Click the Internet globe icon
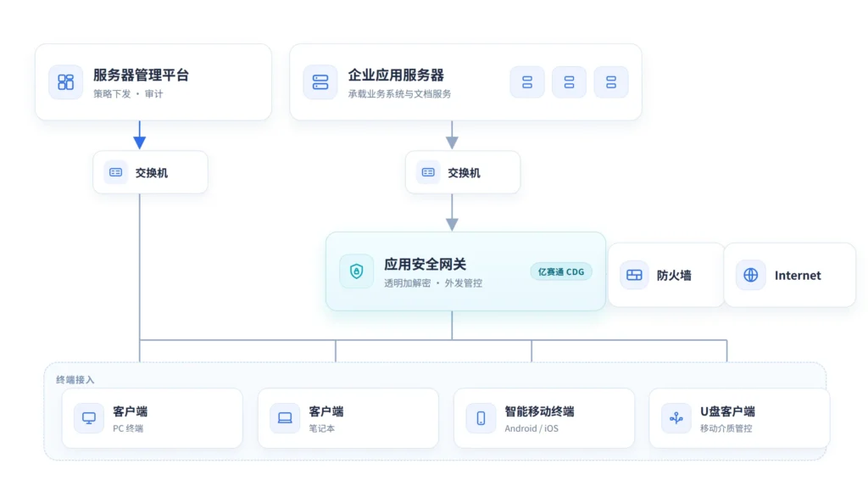 point(751,275)
